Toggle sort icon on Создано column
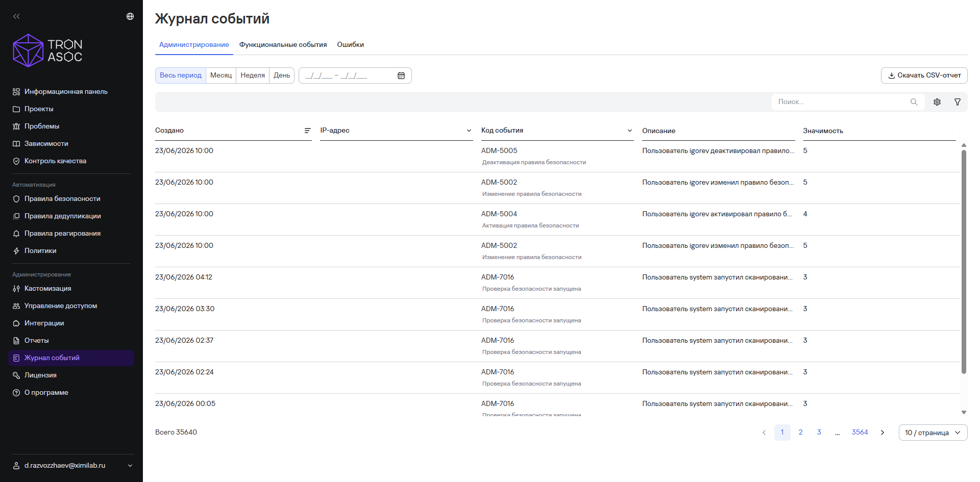Viewport: 980px width, 482px height. [307, 131]
